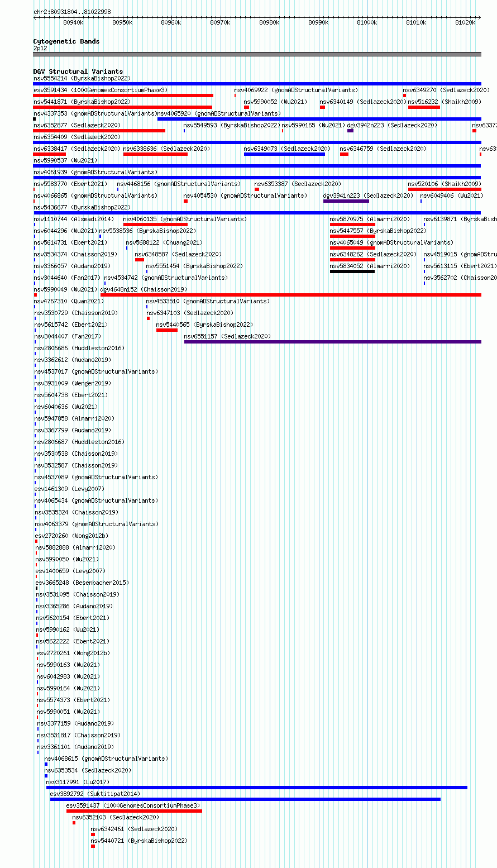Click the red bar under nsv6338636
This screenshot has height=868, width=497.
[155, 154]
